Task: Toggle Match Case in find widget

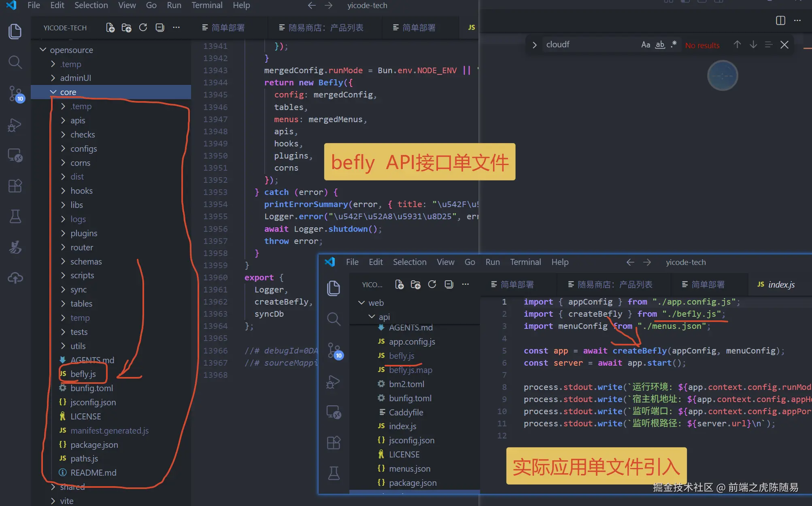Action: pos(646,44)
